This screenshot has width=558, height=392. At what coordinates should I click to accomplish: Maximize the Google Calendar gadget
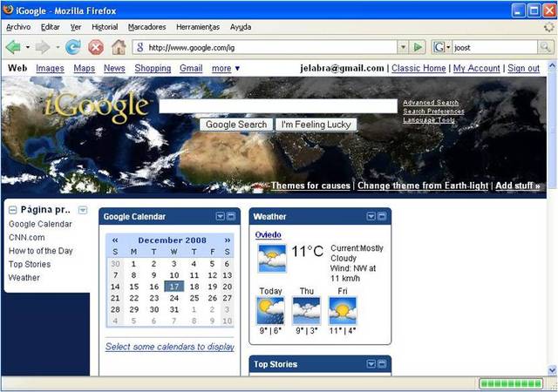pos(231,216)
